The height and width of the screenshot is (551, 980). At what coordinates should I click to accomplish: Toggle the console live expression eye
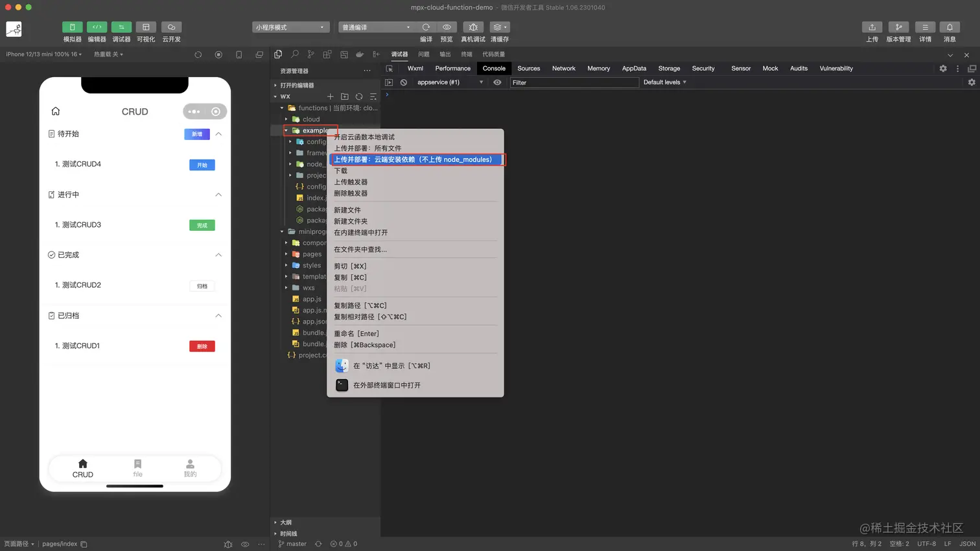click(x=497, y=82)
